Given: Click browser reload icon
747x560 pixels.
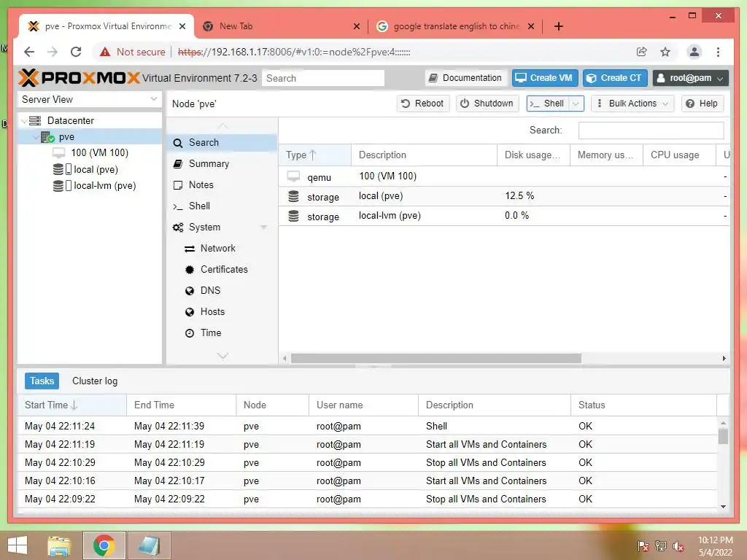Looking at the screenshot, I should tap(76, 52).
